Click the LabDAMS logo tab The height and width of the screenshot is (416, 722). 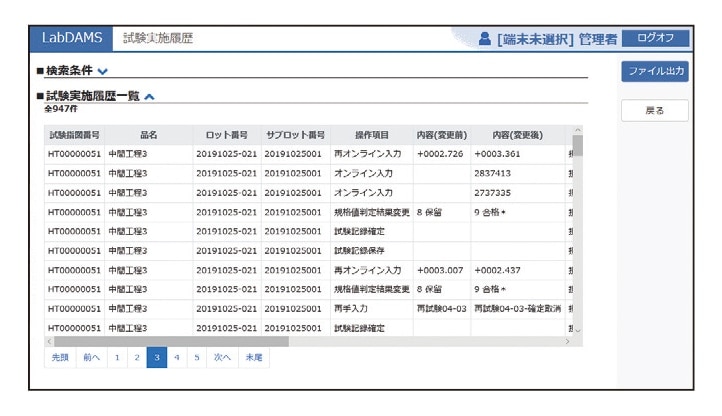click(72, 38)
